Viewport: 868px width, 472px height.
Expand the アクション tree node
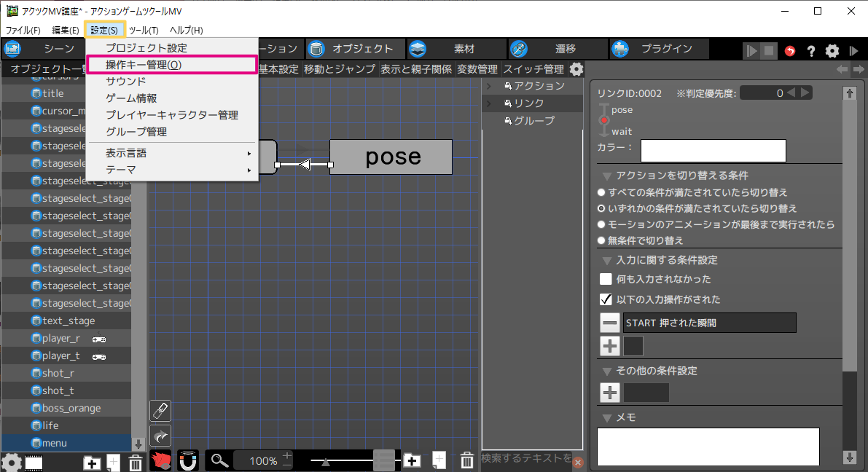[489, 86]
